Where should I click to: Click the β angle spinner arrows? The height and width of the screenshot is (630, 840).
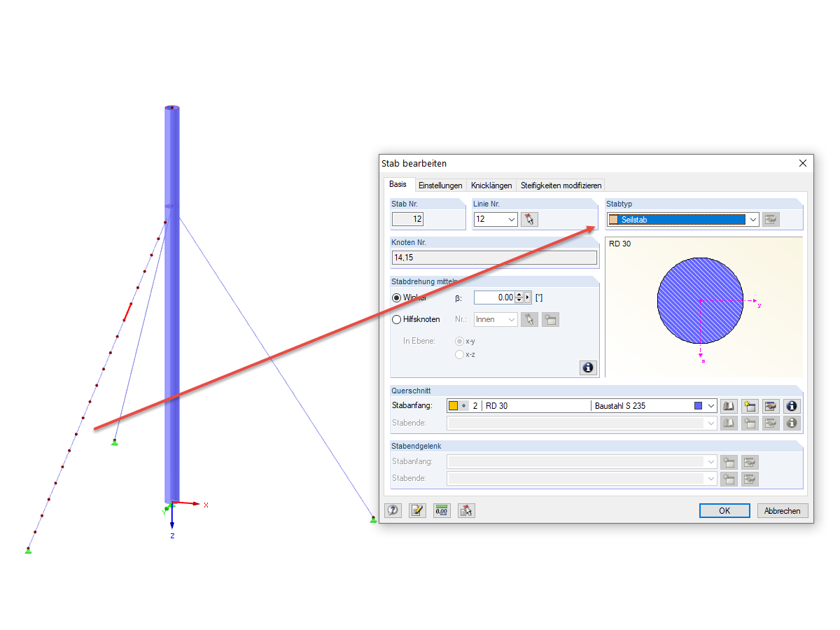[519, 297]
